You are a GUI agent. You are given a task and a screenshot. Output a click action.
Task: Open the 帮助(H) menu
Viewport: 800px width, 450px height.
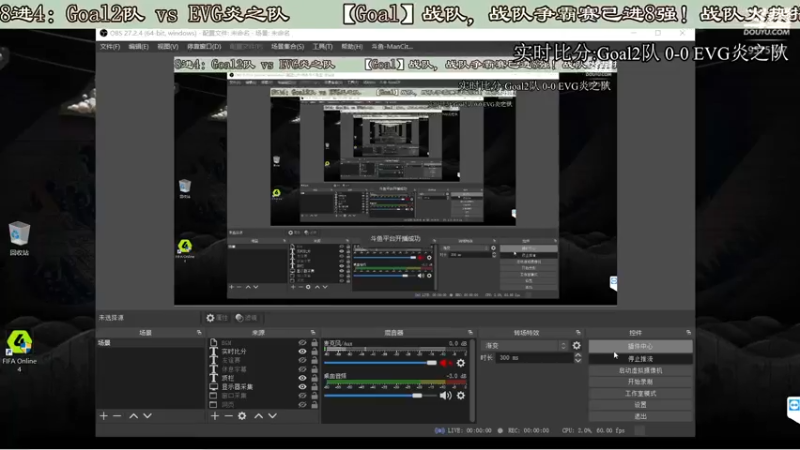[352, 46]
